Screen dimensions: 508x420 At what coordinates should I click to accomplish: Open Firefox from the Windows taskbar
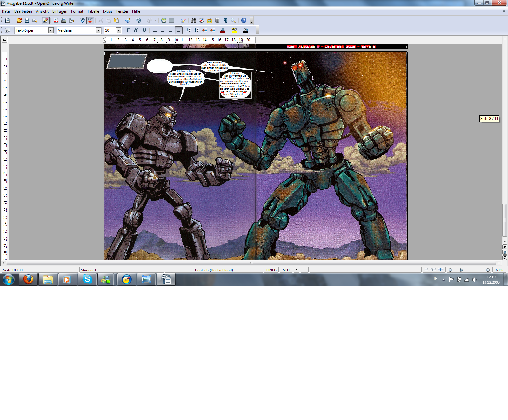click(x=28, y=280)
